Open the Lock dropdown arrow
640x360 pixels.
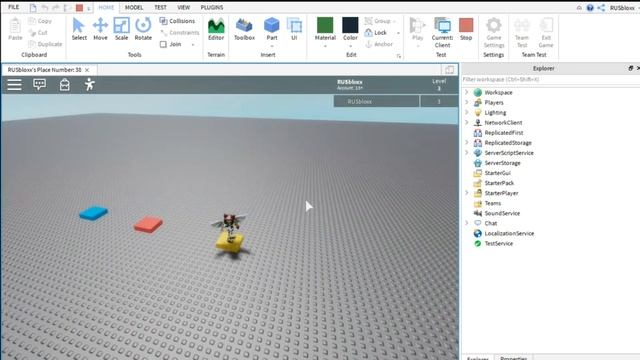pos(398,33)
